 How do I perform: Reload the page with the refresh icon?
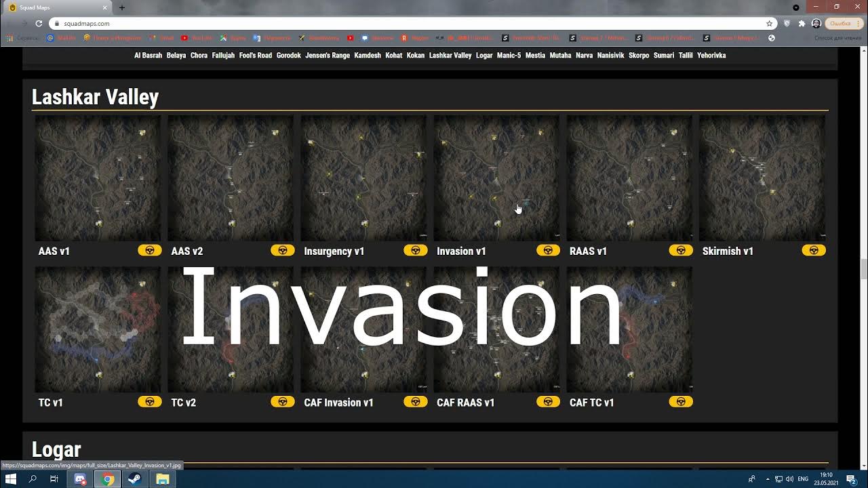(x=39, y=23)
